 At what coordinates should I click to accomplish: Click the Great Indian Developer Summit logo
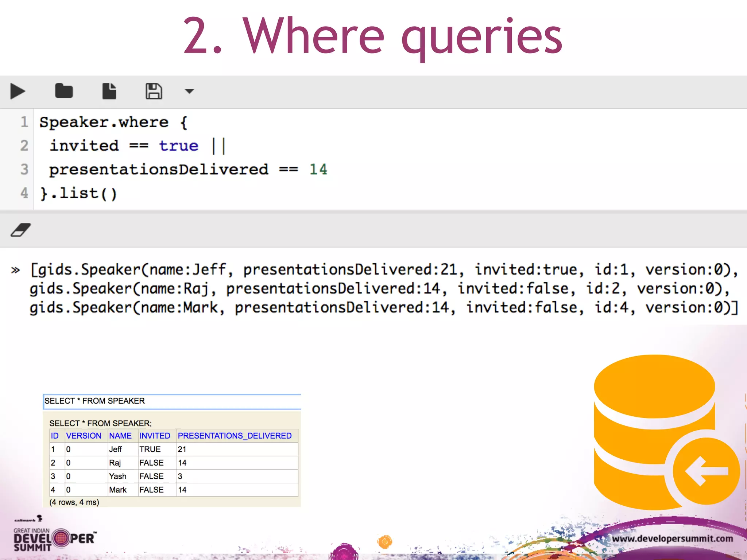click(x=55, y=539)
